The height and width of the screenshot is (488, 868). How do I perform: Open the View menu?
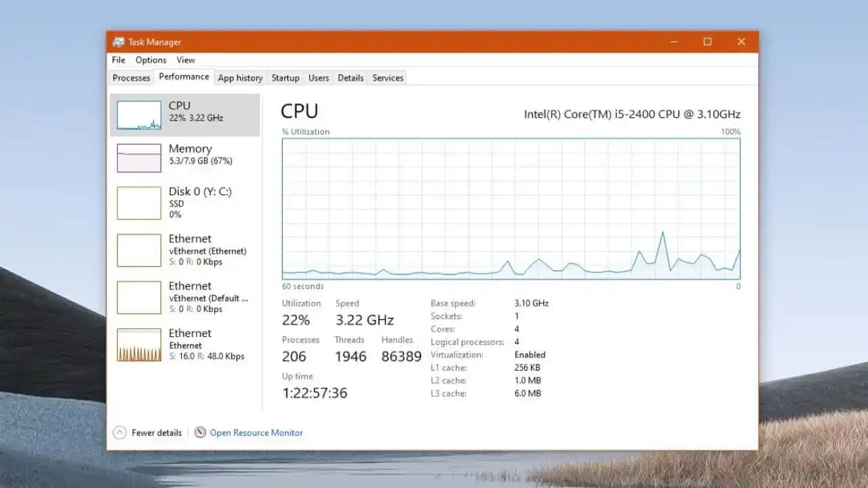(x=185, y=60)
